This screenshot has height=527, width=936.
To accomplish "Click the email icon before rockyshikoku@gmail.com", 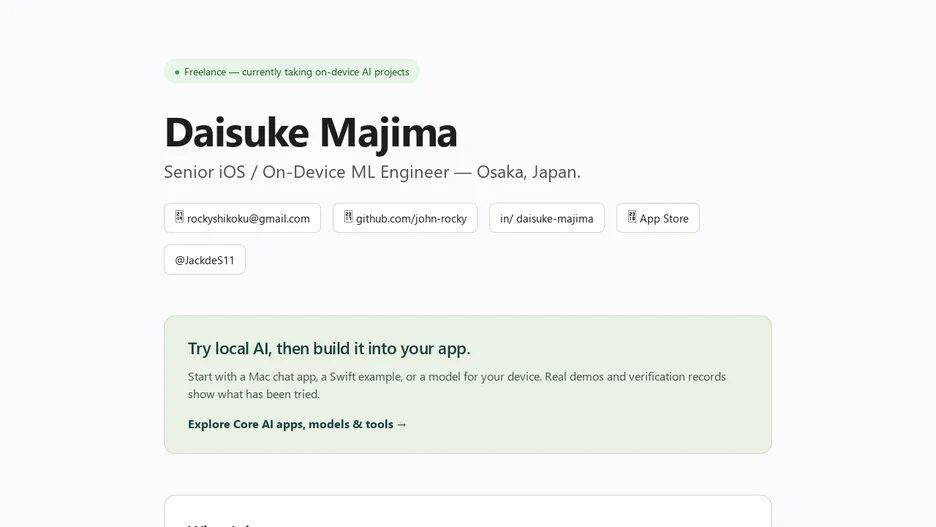I will 179,217.
